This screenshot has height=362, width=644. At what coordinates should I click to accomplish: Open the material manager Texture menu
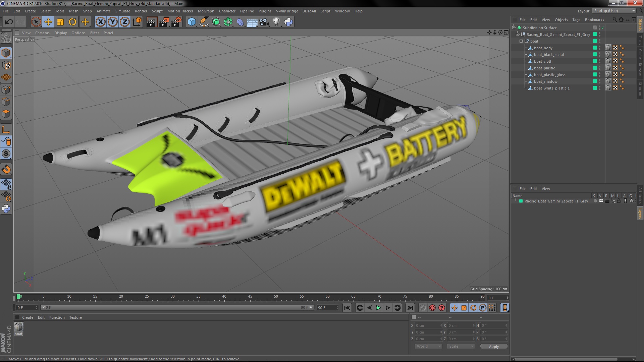(75, 317)
